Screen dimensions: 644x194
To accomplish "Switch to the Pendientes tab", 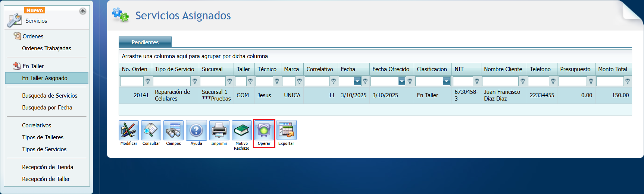I will (145, 42).
